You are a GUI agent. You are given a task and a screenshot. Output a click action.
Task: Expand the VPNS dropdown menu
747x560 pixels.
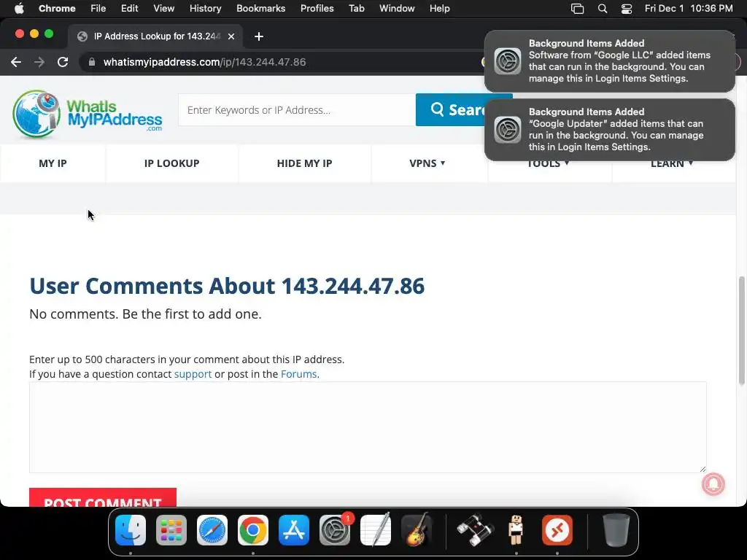[x=427, y=163]
